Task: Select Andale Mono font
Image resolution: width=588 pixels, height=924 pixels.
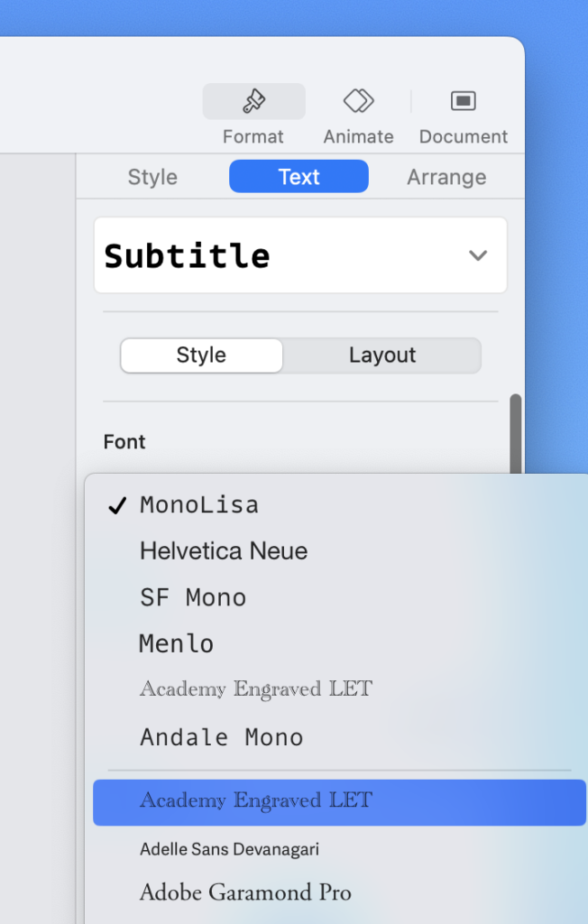Action: point(222,737)
